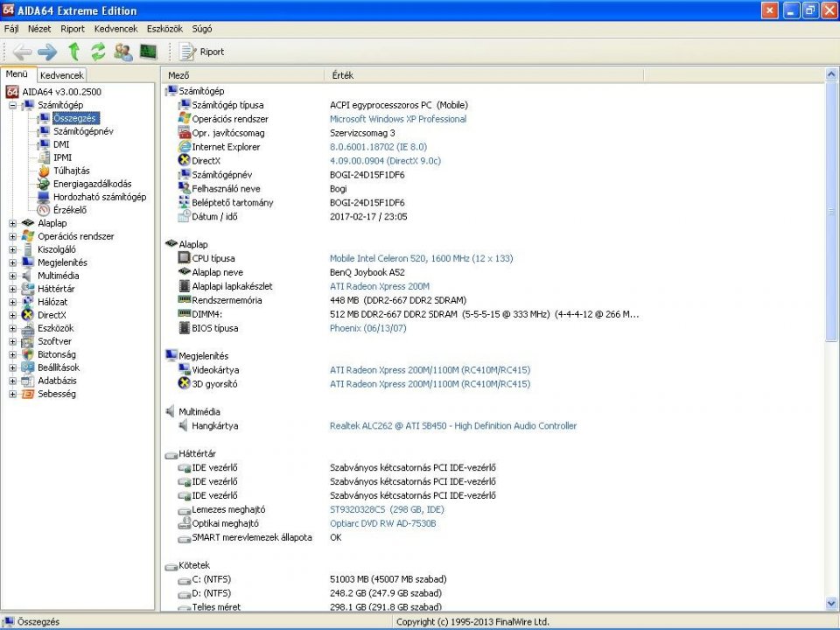Image resolution: width=840 pixels, height=630 pixels.
Task: Open the Mobile Intel Celeron 520 link
Action: tap(421, 258)
